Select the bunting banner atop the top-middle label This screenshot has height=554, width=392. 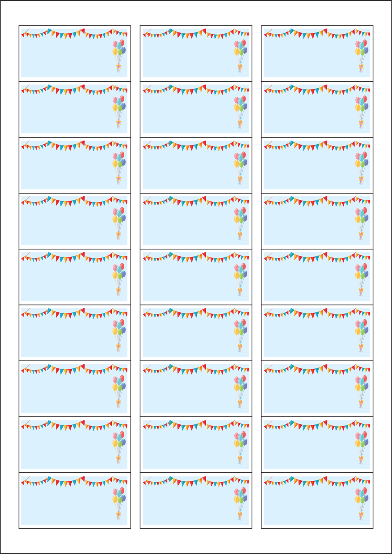point(196,33)
